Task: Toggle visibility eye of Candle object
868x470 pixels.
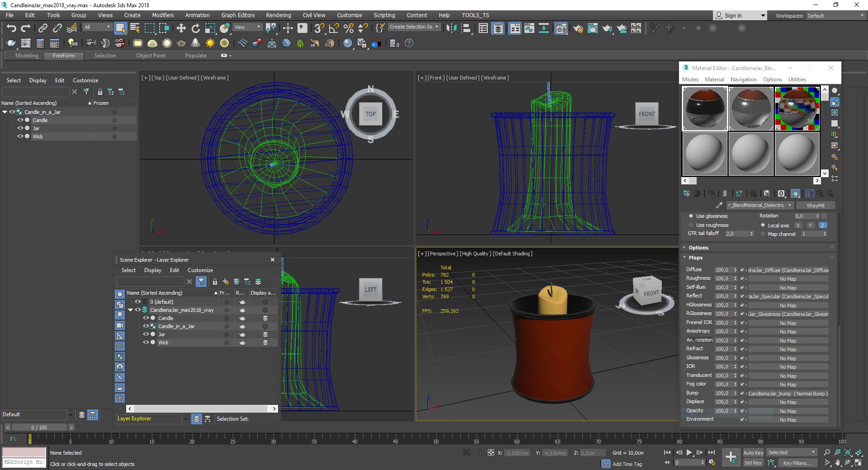Action: (x=20, y=120)
